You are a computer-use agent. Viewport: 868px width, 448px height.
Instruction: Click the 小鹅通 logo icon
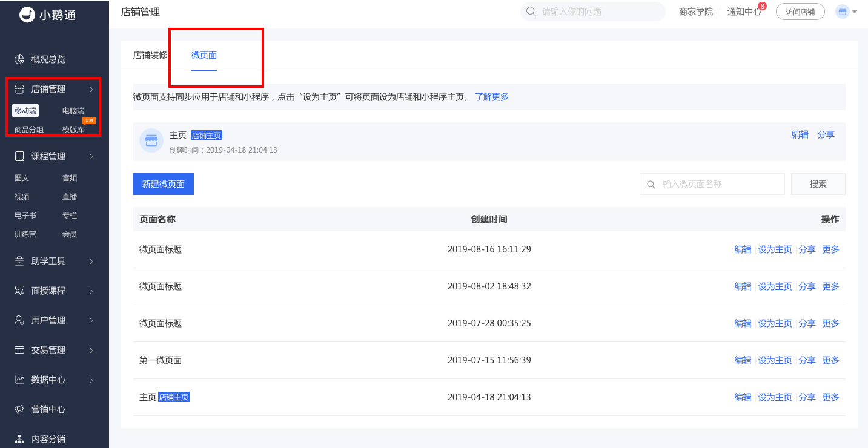coord(27,15)
